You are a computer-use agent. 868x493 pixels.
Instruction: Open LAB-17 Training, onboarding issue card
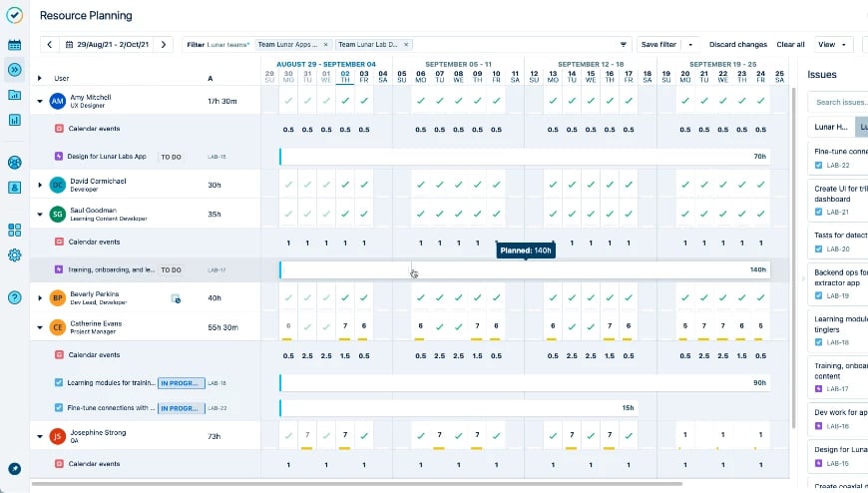pos(838,376)
